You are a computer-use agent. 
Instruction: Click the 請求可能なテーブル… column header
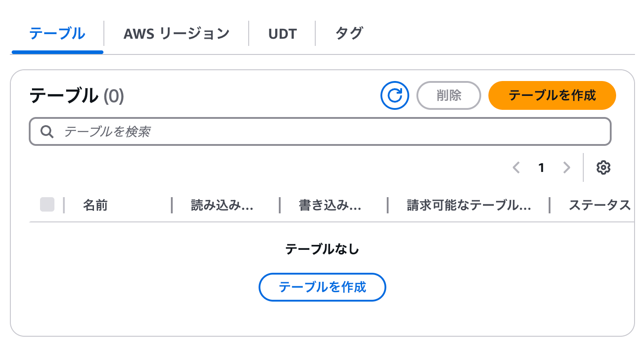469,206
